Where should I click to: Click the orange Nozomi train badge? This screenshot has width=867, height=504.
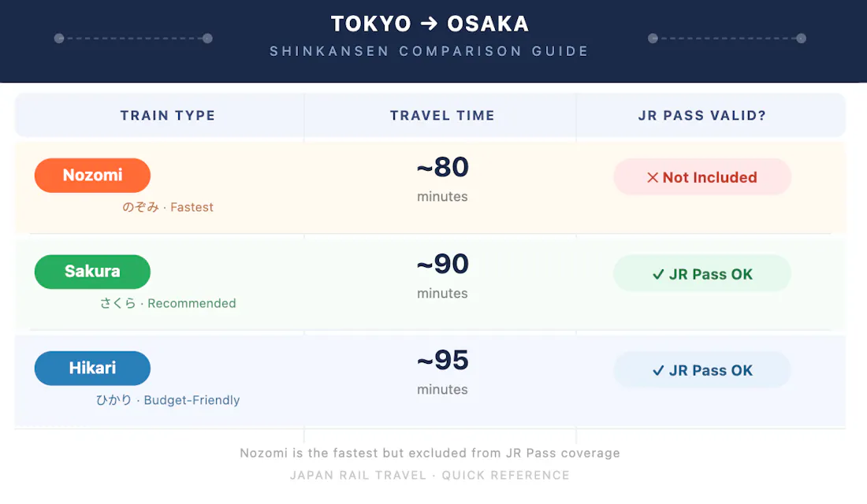[x=92, y=176]
